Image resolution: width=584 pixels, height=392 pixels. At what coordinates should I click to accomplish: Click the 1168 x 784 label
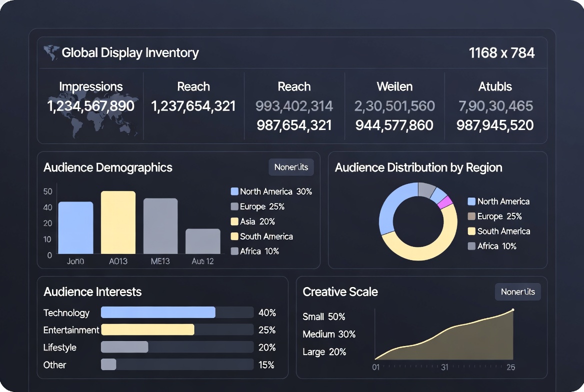501,52
